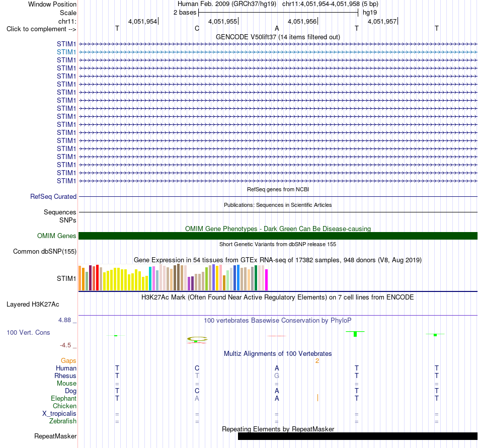
Task: Click base A in the complement row
Action: [x=277, y=28]
